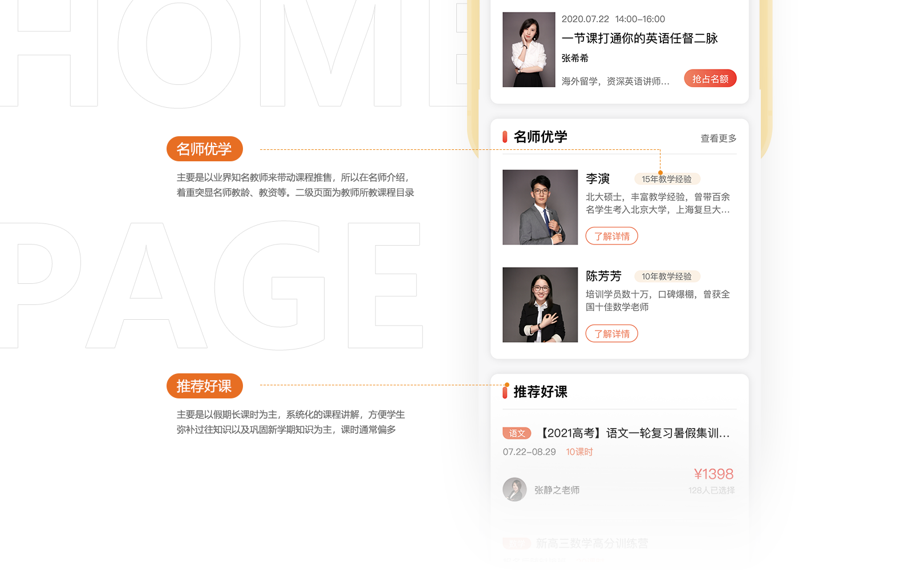Click the 15年教学经验 tag
Viewport: 924px width, 570px height.
(x=667, y=179)
